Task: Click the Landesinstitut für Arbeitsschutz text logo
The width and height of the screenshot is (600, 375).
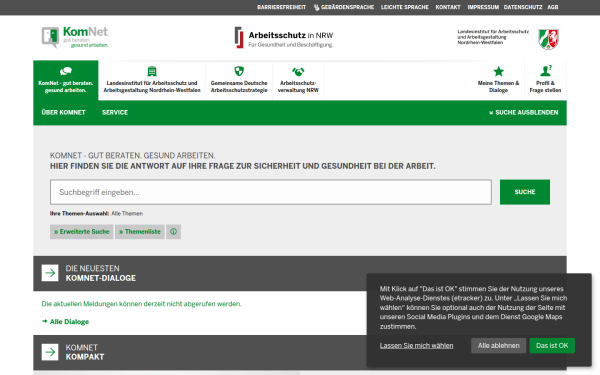Action: tap(493, 37)
